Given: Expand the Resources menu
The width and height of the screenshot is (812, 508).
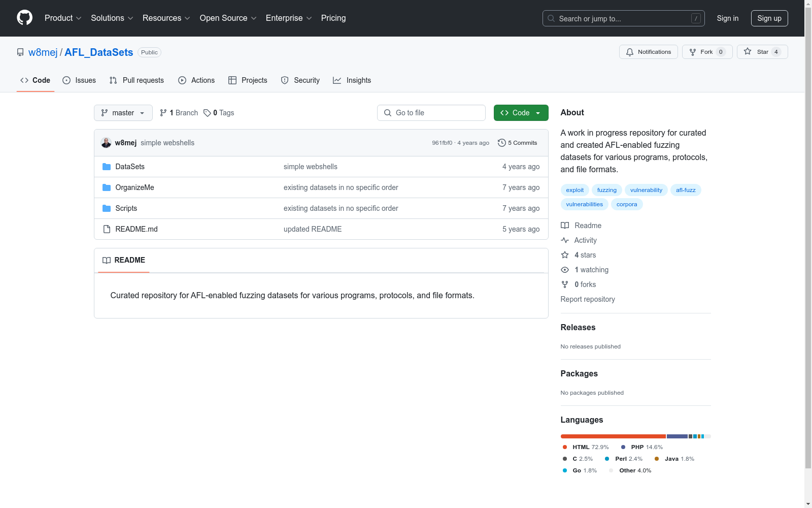Looking at the screenshot, I should (x=166, y=18).
